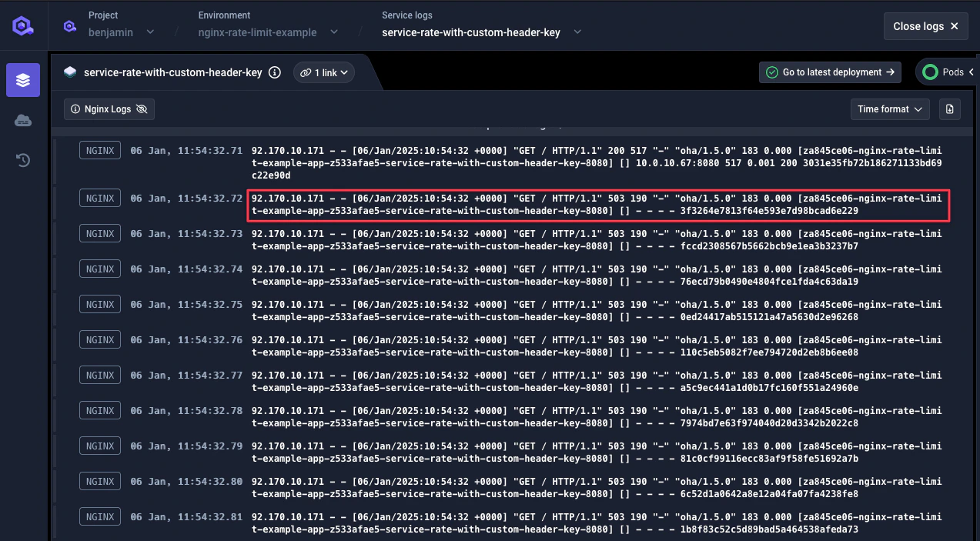Screen dimensions: 980x541
Task: Click the project hexagon icon beside benjamin
Action: tap(69, 25)
